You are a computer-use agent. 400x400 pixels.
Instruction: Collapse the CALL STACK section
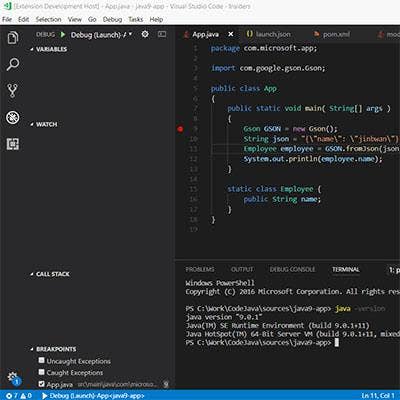coord(50,274)
